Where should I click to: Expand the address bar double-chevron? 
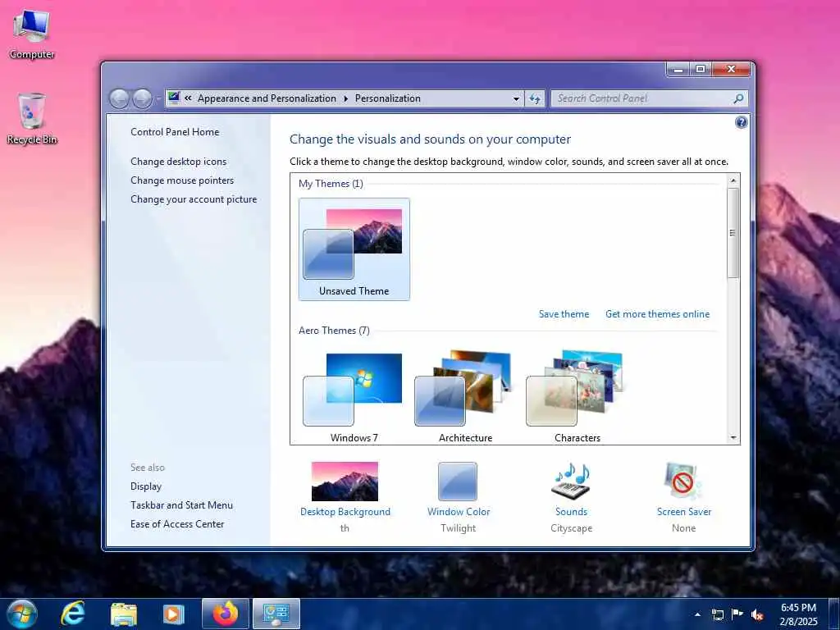(188, 98)
